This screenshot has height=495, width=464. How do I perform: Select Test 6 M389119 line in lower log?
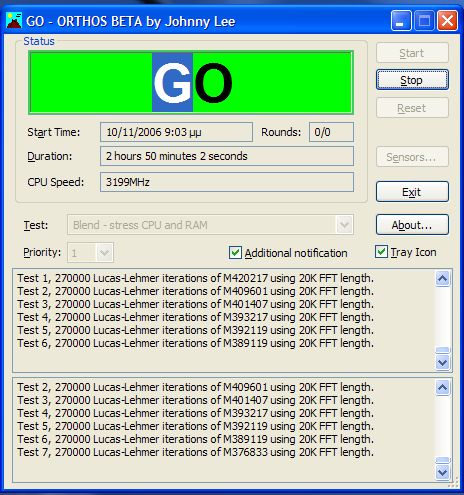pos(196,439)
